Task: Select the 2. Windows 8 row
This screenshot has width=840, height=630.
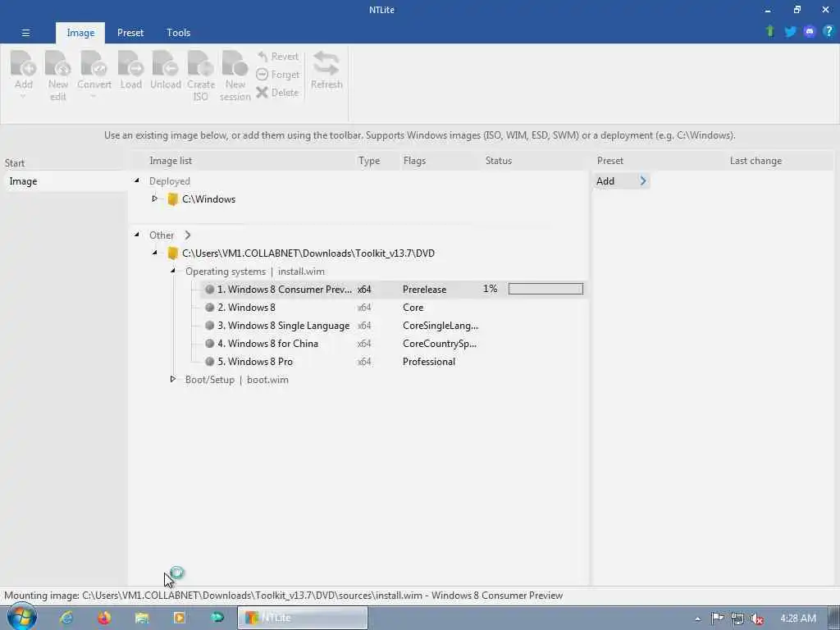Action: 394,308
